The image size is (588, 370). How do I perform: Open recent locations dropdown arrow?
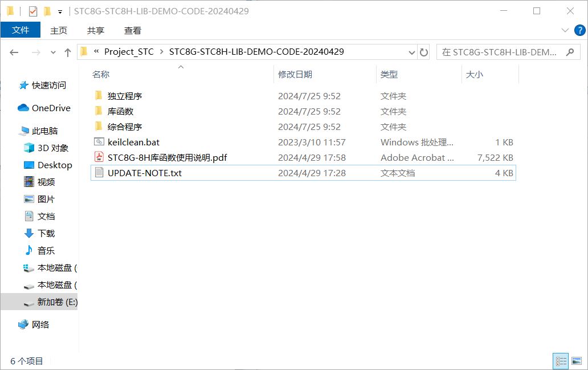[54, 52]
